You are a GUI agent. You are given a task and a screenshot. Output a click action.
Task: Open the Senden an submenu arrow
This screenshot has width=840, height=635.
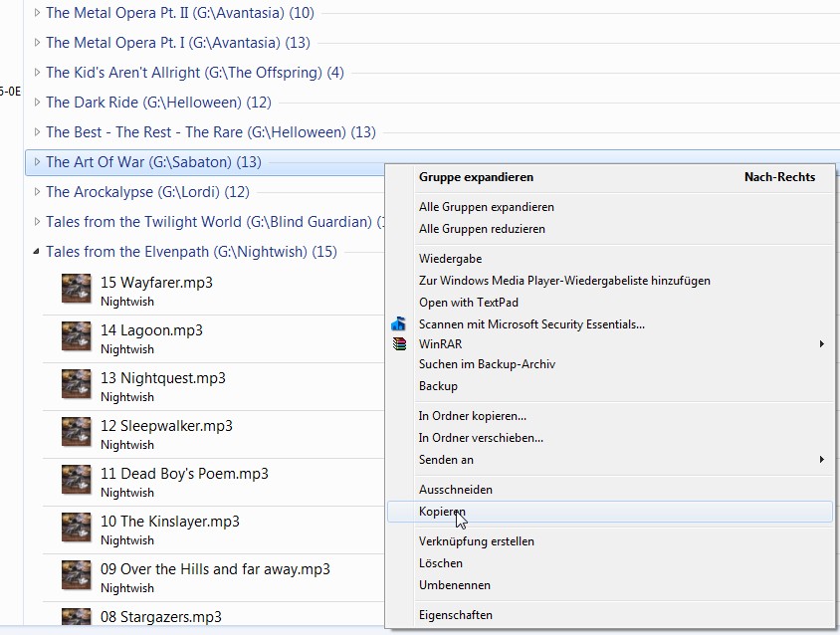(821, 459)
